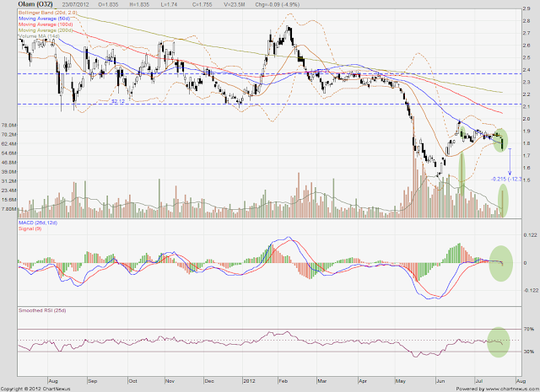Click the 2012 year label on time axis
Viewport: 540px width, 392px height.
(249, 381)
